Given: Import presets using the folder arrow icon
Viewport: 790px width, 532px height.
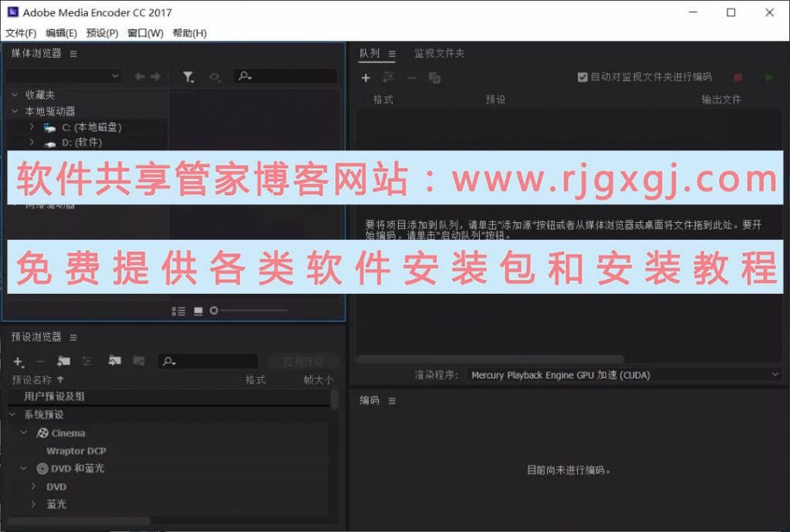Looking at the screenshot, I should [115, 360].
